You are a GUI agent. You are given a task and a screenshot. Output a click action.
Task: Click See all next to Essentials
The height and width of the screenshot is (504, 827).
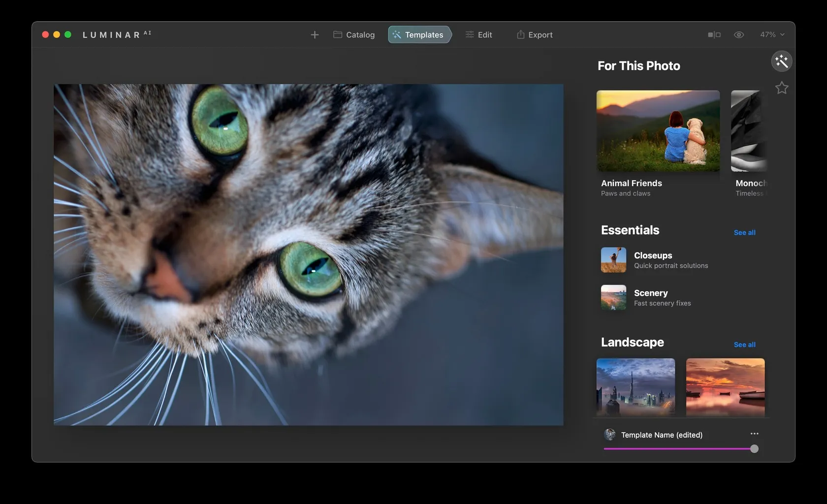(744, 232)
